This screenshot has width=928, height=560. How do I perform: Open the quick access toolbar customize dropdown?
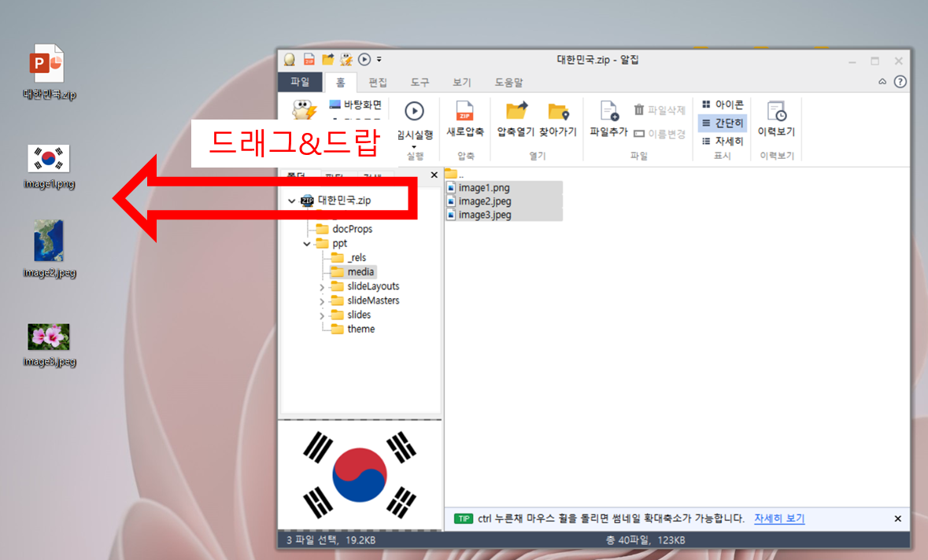379,59
